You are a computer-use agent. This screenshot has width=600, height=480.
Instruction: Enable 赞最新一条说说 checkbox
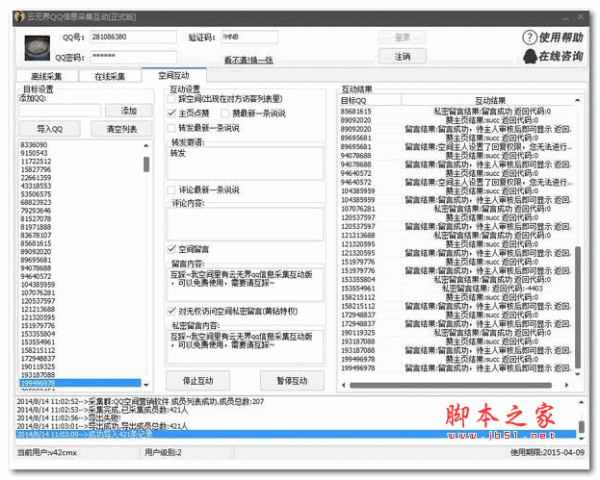click(225, 113)
